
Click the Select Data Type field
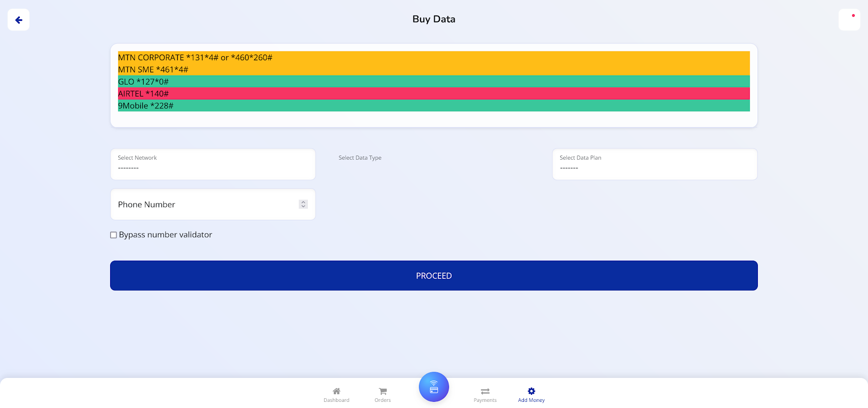[434, 164]
